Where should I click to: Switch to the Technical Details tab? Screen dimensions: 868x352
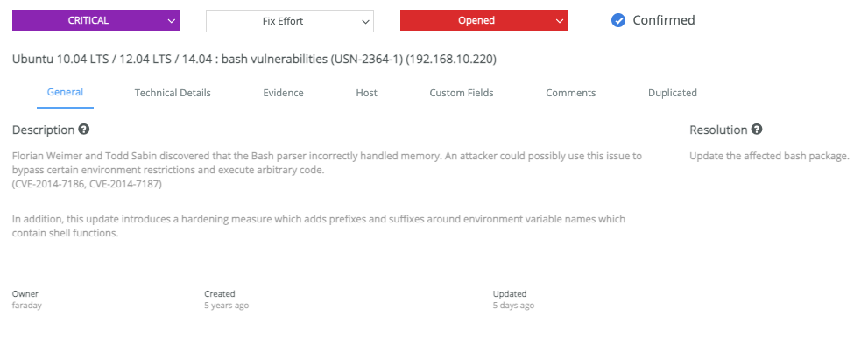(x=173, y=93)
